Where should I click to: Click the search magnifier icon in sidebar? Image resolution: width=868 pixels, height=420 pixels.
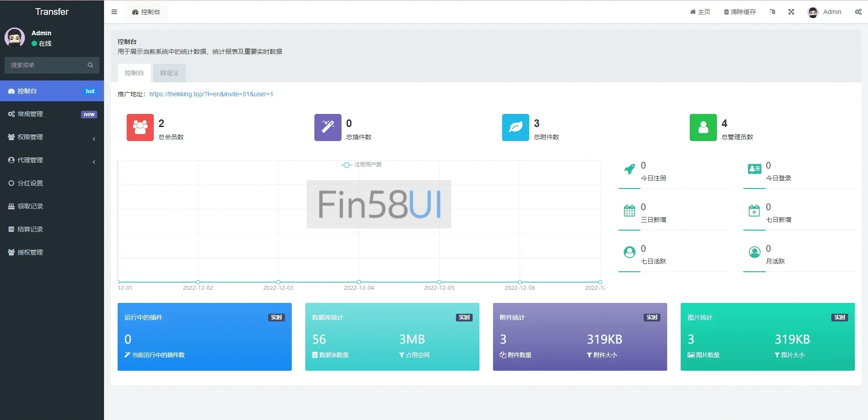(90, 65)
